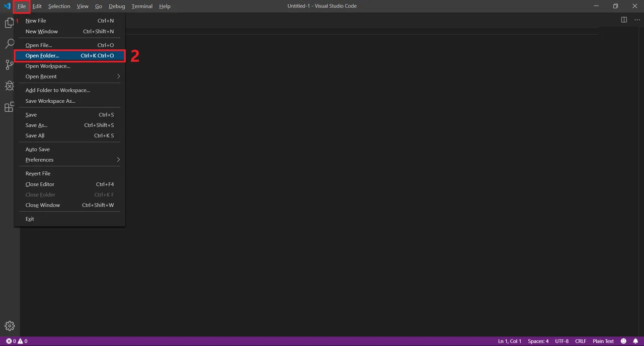The height and width of the screenshot is (346, 644).
Task: Click Save All menu entry
Action: coord(69,135)
